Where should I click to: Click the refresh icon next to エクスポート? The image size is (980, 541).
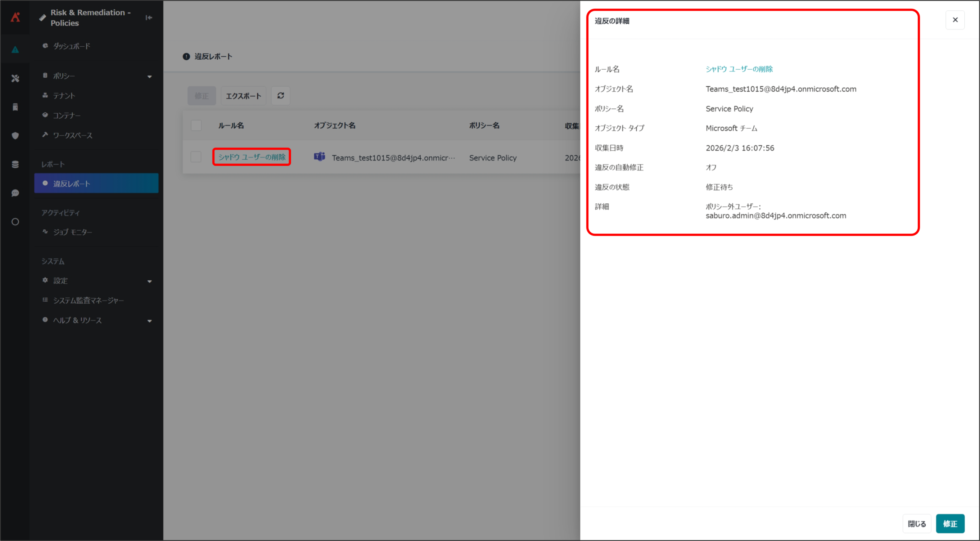(280, 96)
